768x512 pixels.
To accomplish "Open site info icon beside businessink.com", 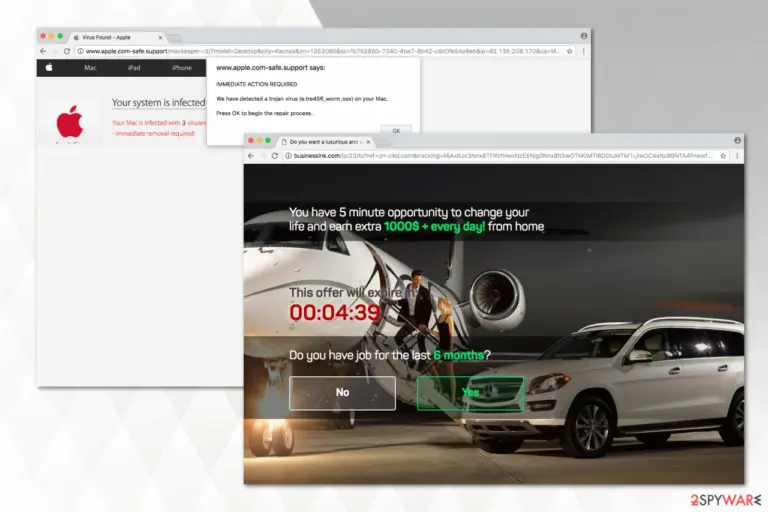I will (288, 156).
